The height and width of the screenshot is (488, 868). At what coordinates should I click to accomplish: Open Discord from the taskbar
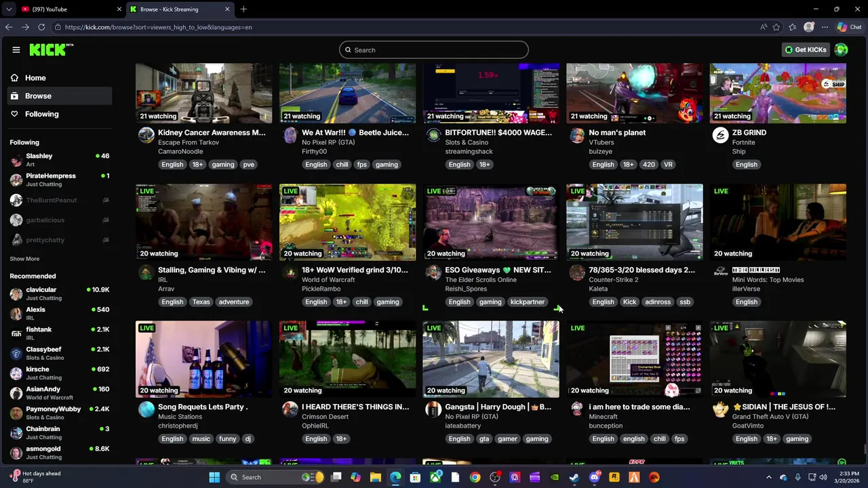coord(595,477)
